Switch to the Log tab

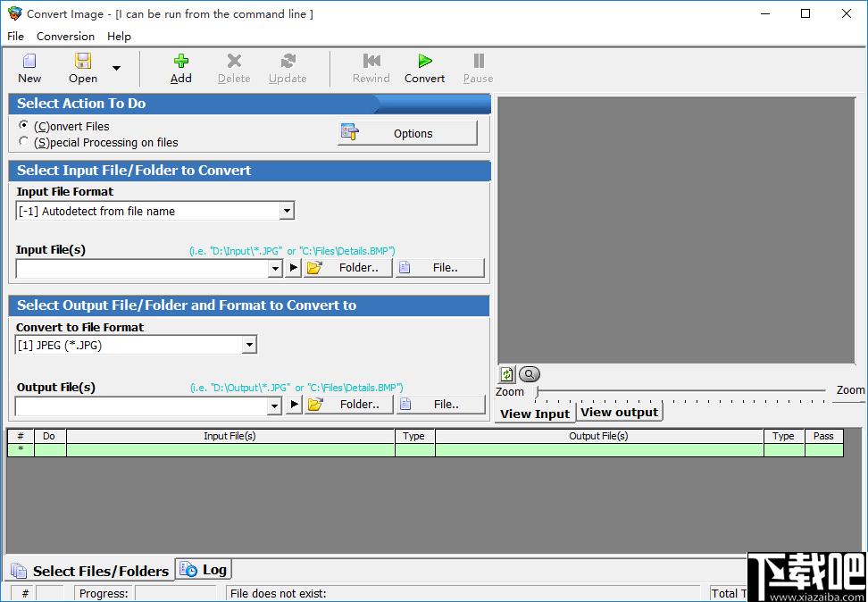(x=204, y=569)
